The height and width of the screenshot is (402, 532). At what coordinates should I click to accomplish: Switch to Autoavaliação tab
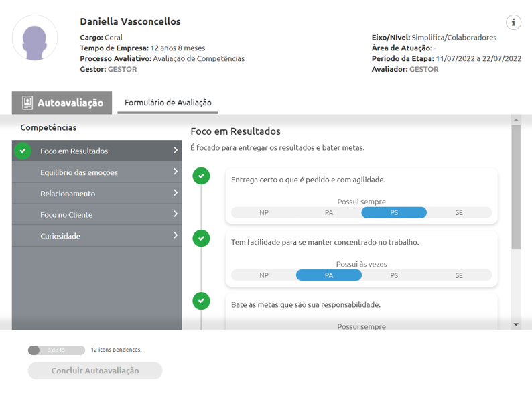62,103
